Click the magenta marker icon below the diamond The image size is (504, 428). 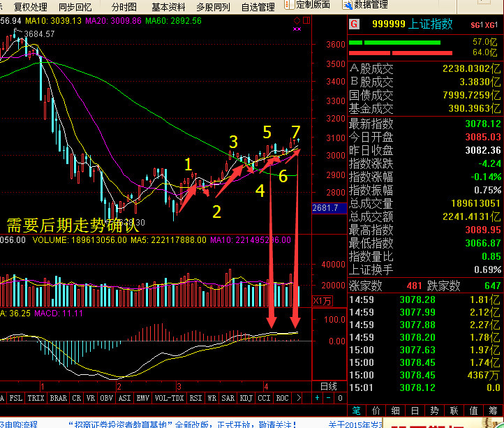point(297,29)
